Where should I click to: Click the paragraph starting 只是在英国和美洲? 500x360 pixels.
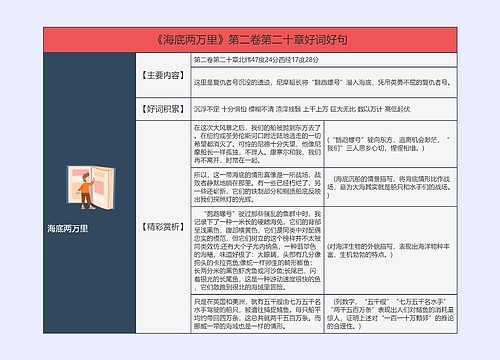pyautogui.click(x=257, y=314)
